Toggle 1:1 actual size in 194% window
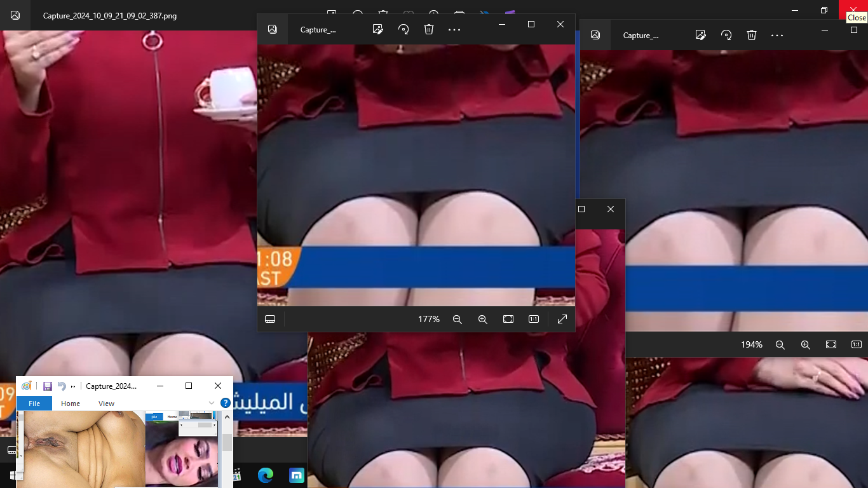This screenshot has width=868, height=488. click(857, 344)
